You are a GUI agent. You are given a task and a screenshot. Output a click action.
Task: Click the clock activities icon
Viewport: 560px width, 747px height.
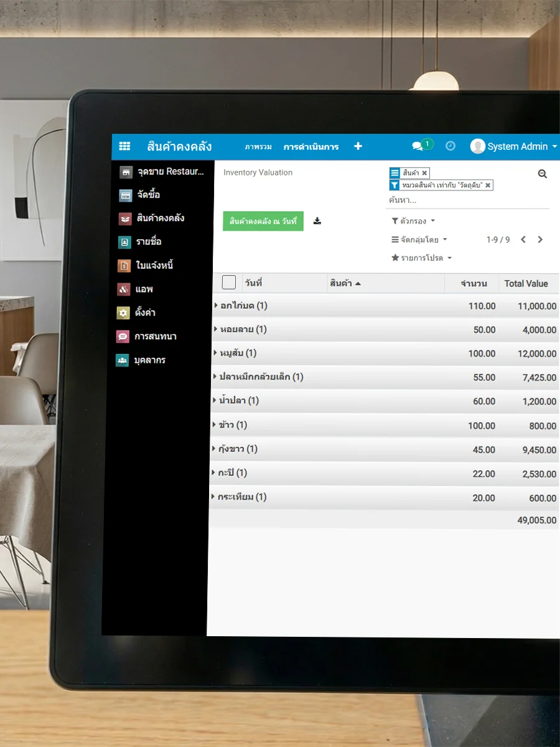(x=450, y=146)
